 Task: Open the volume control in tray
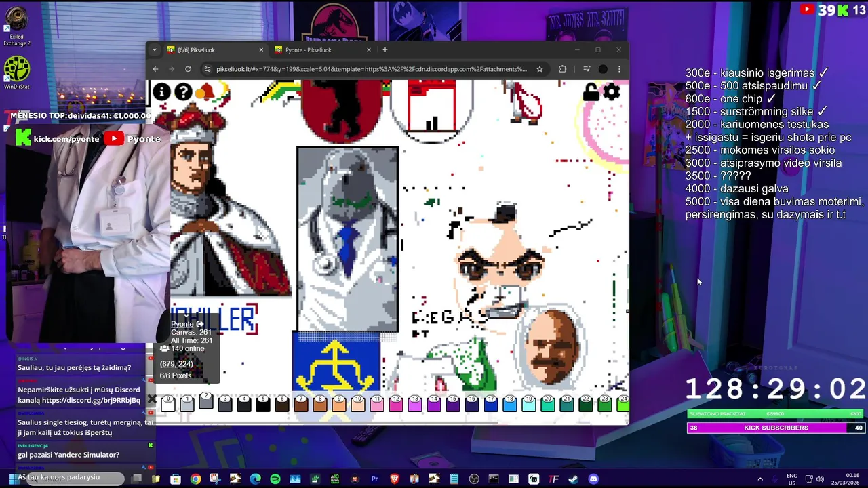point(819,479)
